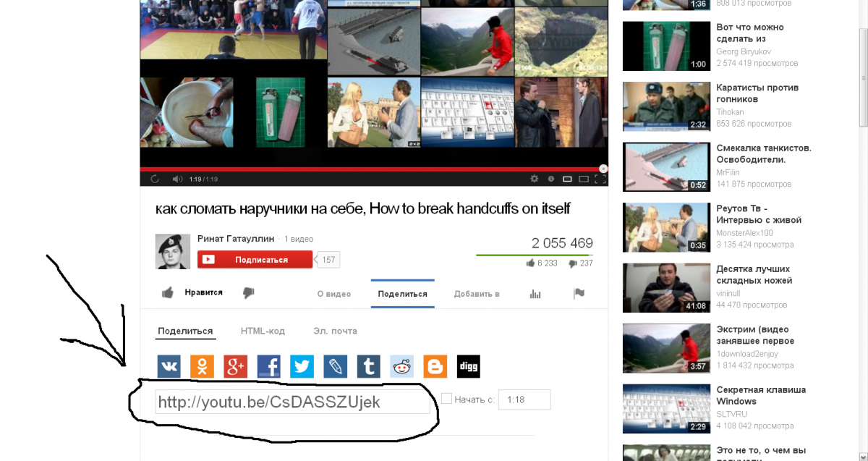
Task: Share video on Odnoklassniki
Action: pyautogui.click(x=202, y=366)
